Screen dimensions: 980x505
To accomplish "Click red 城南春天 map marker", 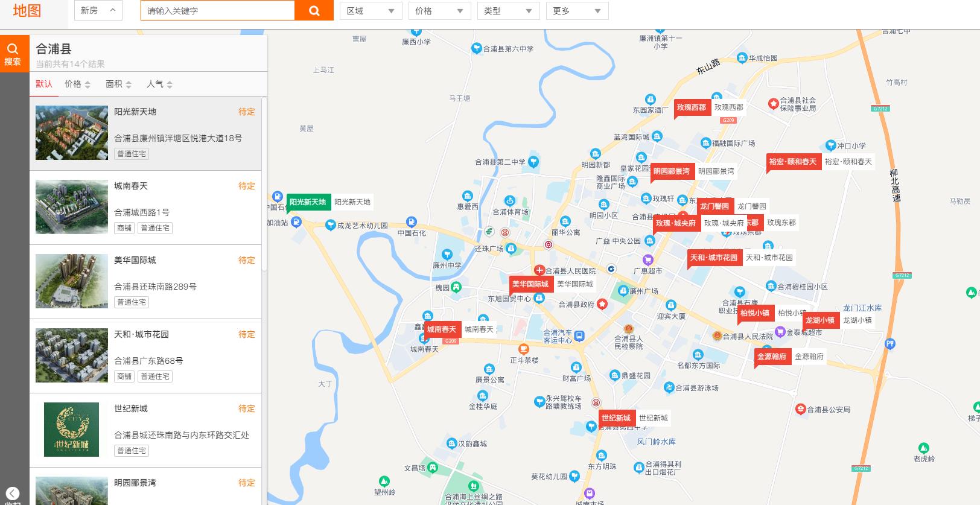I will click(x=442, y=330).
